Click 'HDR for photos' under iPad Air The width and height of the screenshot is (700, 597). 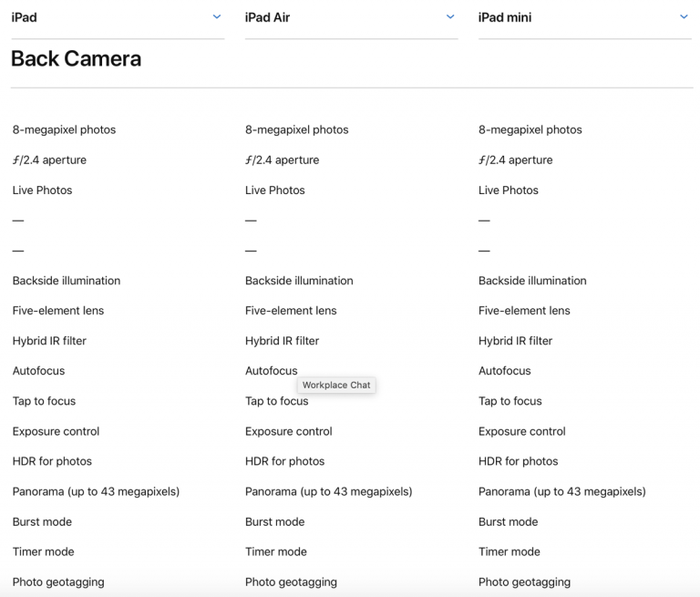pos(284,461)
